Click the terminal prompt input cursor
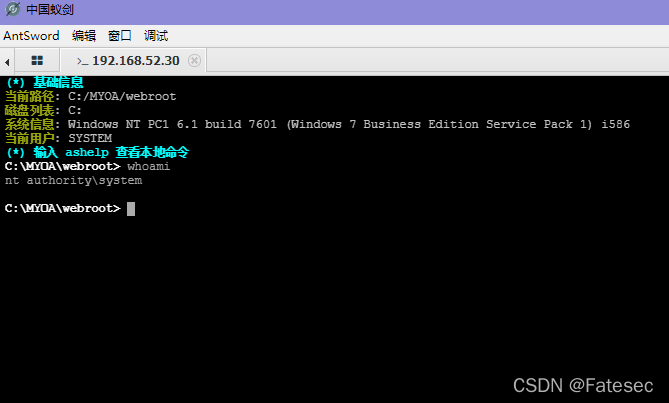This screenshot has width=669, height=403. click(x=131, y=209)
